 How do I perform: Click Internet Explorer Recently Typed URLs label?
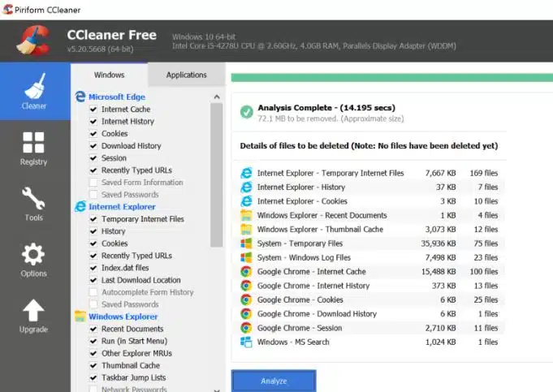(x=137, y=256)
